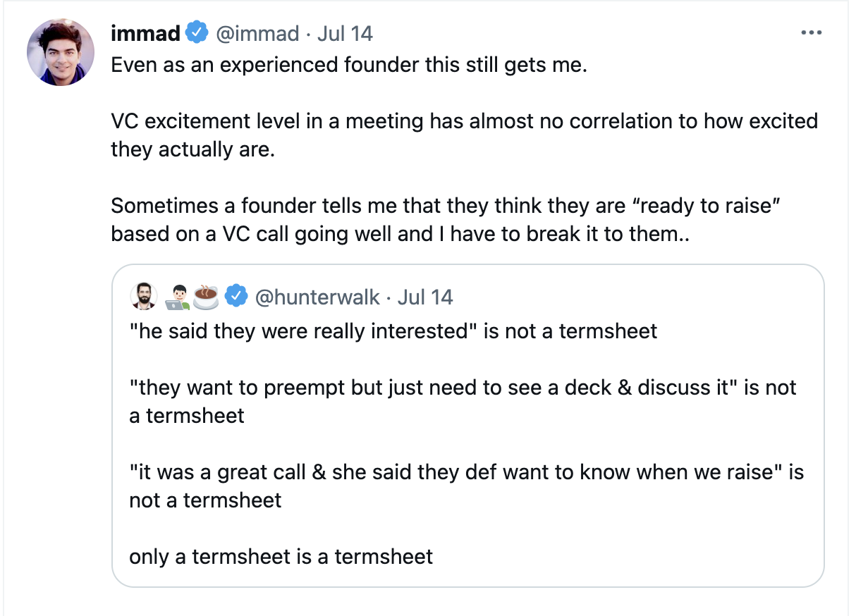This screenshot has height=616, width=856.
Task: Click the verified badge next to immad
Action: 196,33
